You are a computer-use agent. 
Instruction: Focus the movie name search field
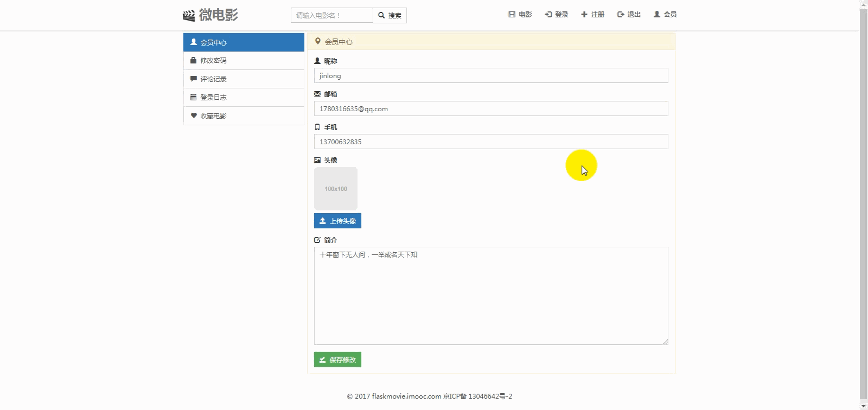[x=332, y=15]
